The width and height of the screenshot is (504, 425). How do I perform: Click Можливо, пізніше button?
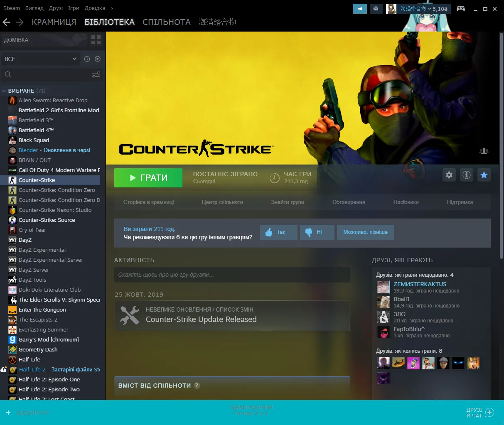coord(365,232)
